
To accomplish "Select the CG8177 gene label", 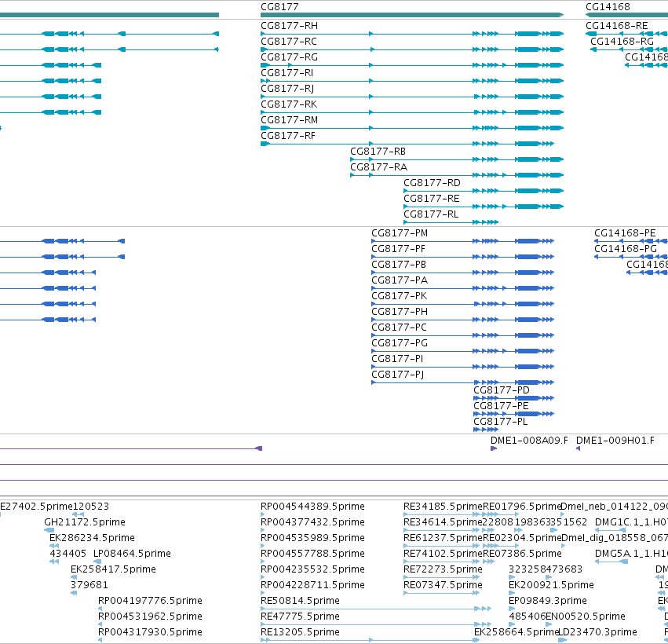I will pos(279,7).
